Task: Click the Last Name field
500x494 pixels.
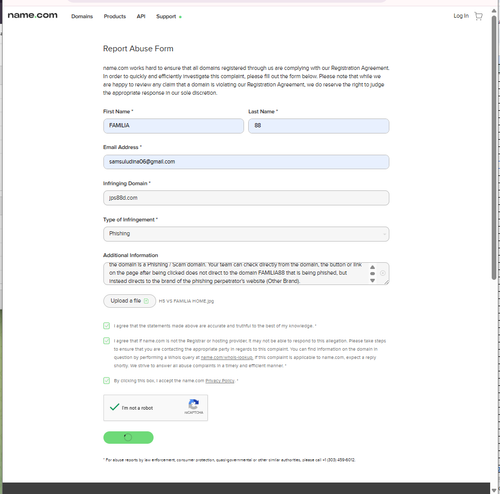Action: tap(319, 126)
